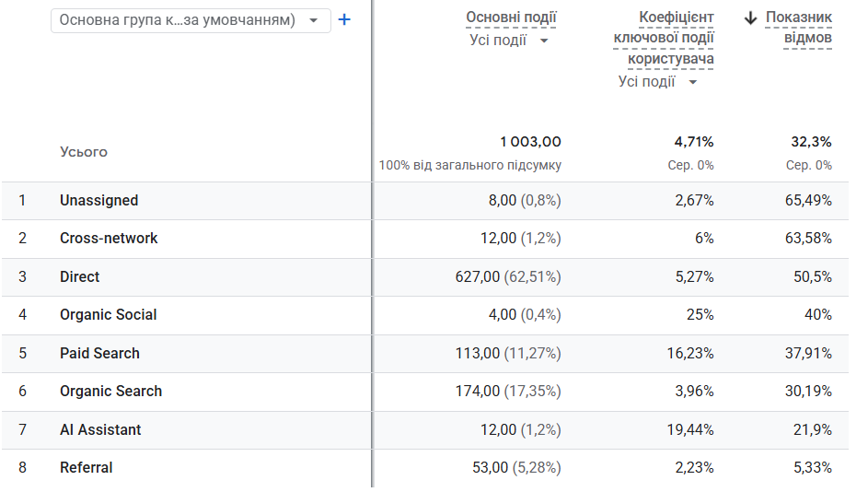868x492 pixels.
Task: Click the Organic Social value 4,00 (0,4%)
Action: [525, 315]
